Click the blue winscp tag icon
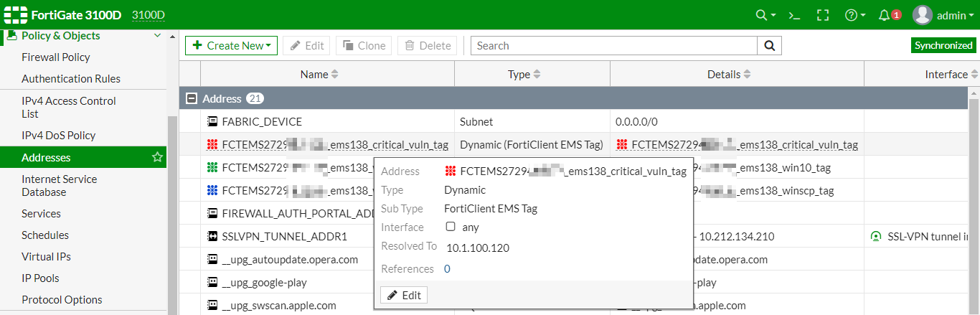 [x=212, y=191]
